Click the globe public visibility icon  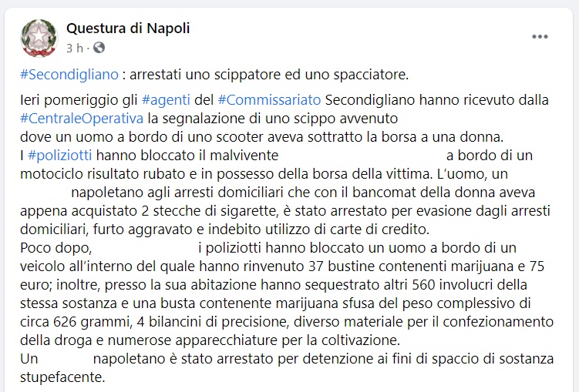99,49
